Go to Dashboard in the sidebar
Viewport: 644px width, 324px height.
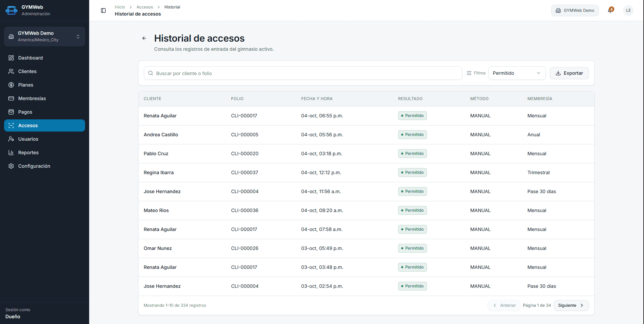tap(45, 58)
